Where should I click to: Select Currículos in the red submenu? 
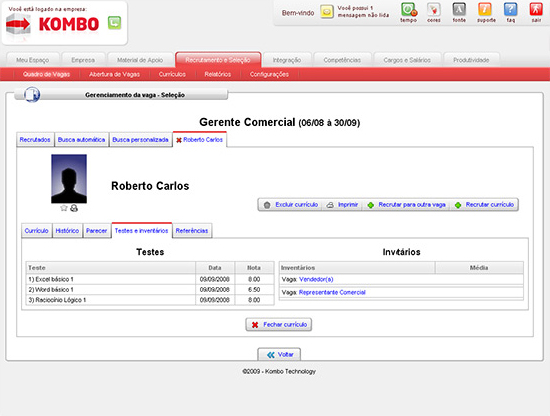tap(172, 74)
